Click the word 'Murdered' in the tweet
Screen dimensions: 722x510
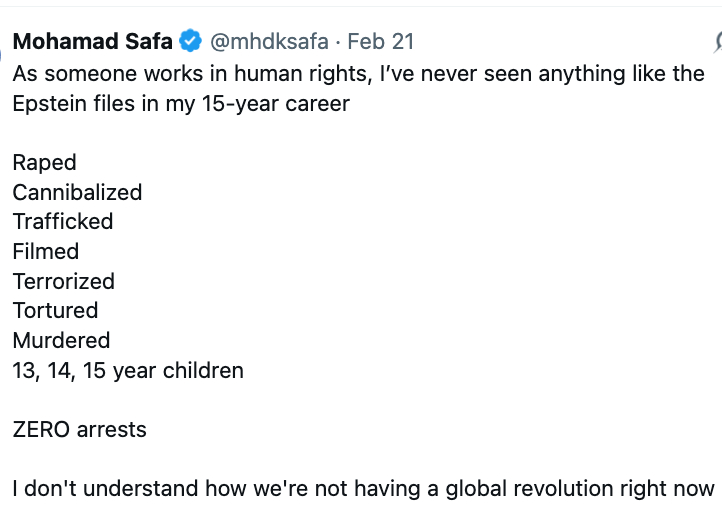click(x=61, y=340)
